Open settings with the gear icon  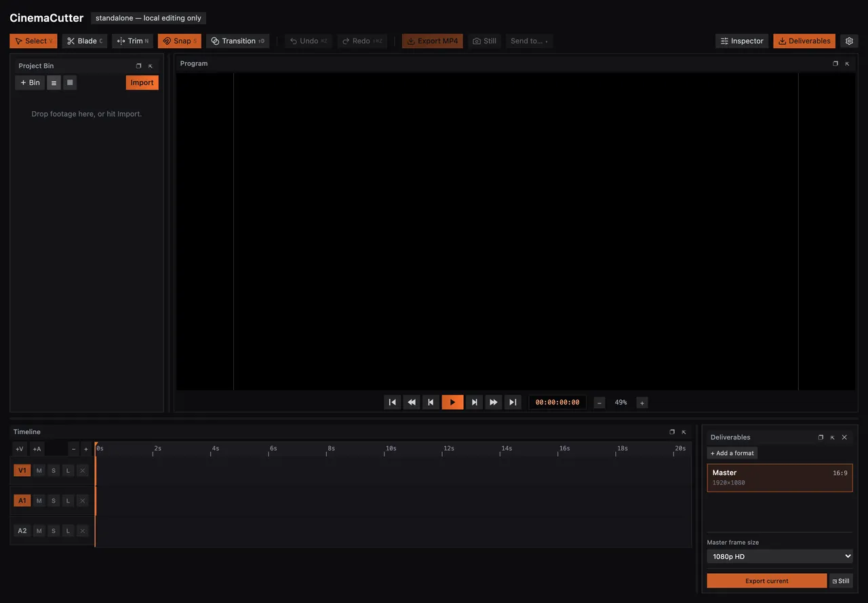[x=849, y=41]
